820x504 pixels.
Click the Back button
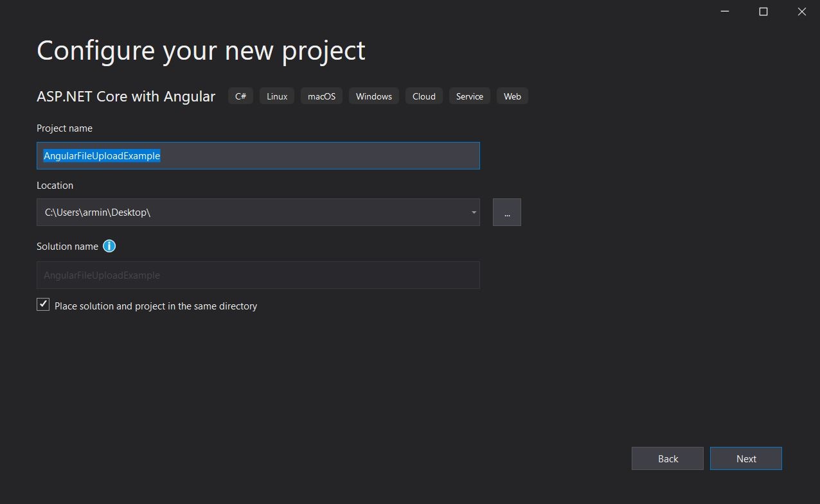coord(667,458)
